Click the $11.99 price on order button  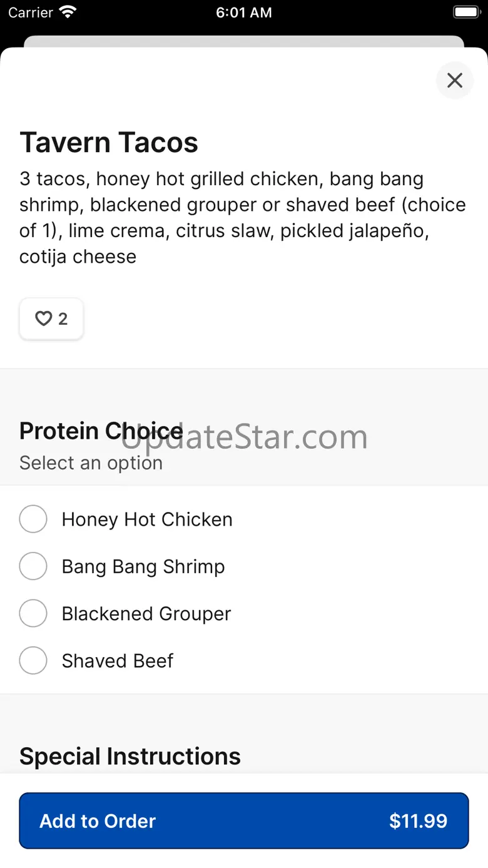pyautogui.click(x=418, y=821)
